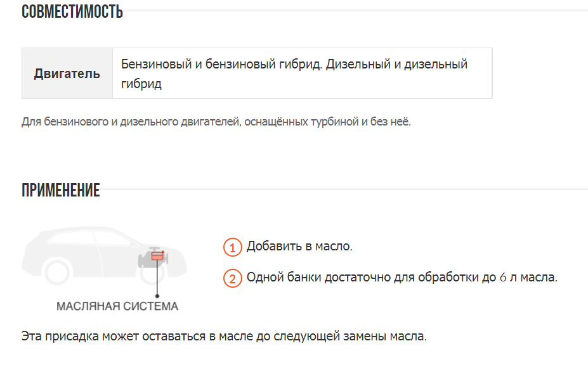Screen dimensions: 588x367
Task: Click the divider line beside СОВМЕСТИМОСТЬ heading
Action: (x=355, y=11)
